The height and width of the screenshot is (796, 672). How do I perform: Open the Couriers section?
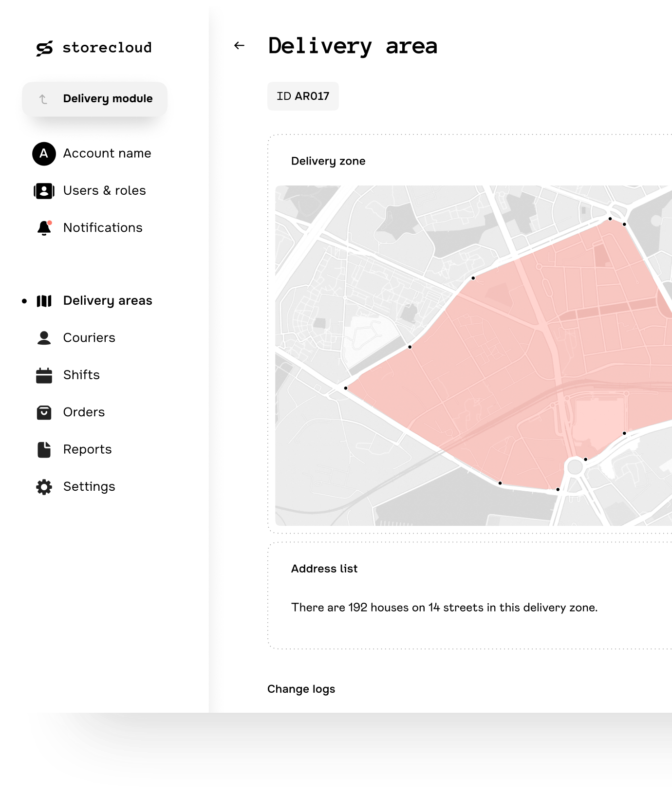[x=89, y=338]
